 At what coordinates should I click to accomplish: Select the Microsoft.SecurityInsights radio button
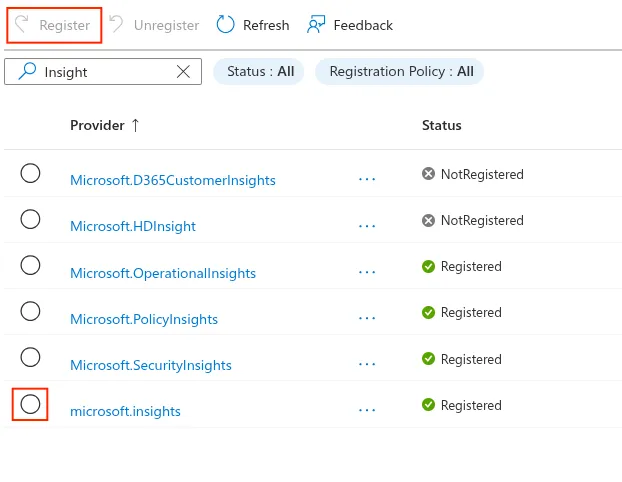tap(30, 357)
